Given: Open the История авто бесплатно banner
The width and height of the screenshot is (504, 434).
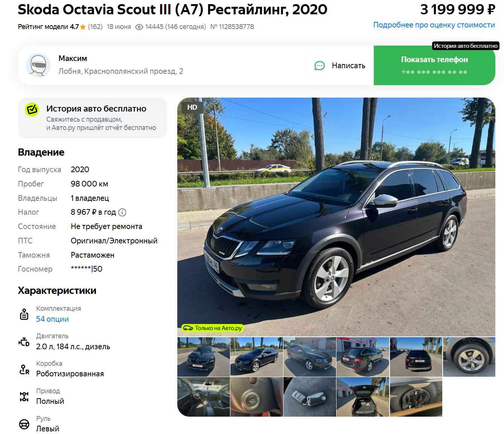Looking at the screenshot, I should tap(93, 118).
